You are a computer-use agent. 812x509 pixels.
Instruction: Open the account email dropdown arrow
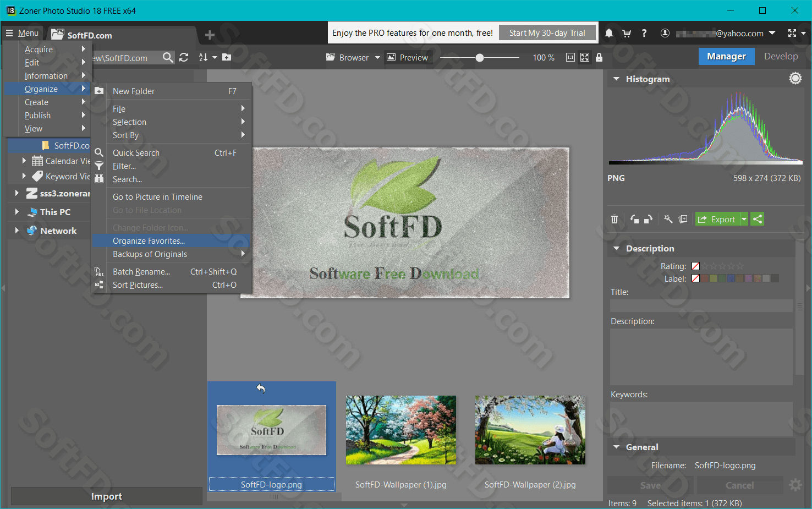click(x=772, y=33)
